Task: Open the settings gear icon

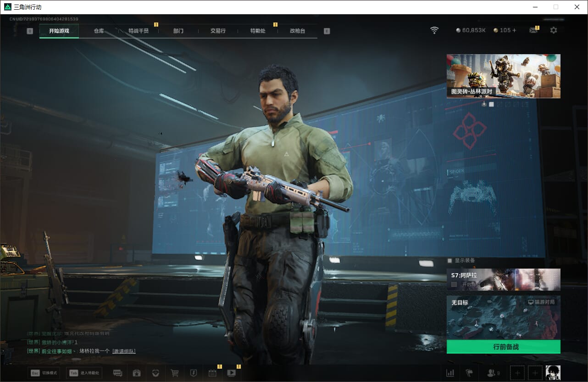Action: (554, 30)
